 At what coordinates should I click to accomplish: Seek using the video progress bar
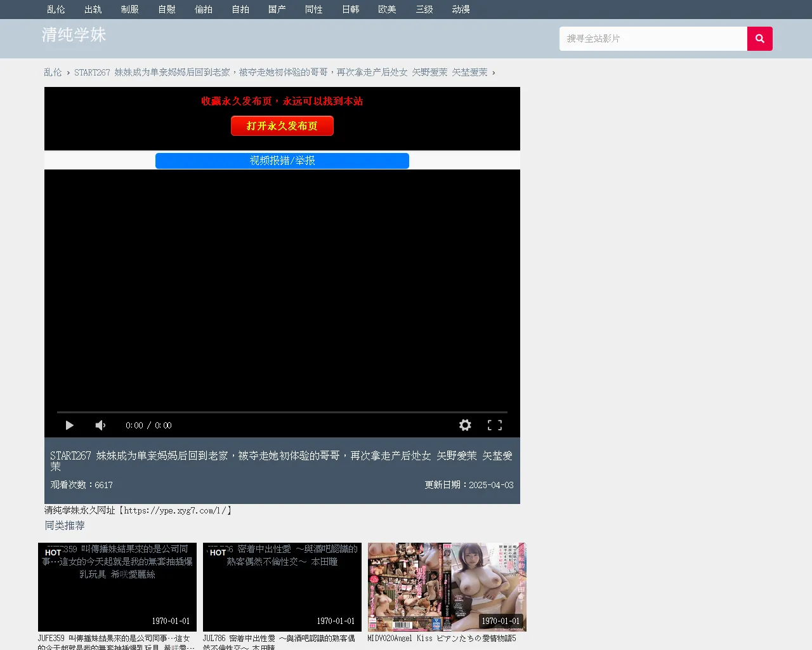click(x=282, y=412)
